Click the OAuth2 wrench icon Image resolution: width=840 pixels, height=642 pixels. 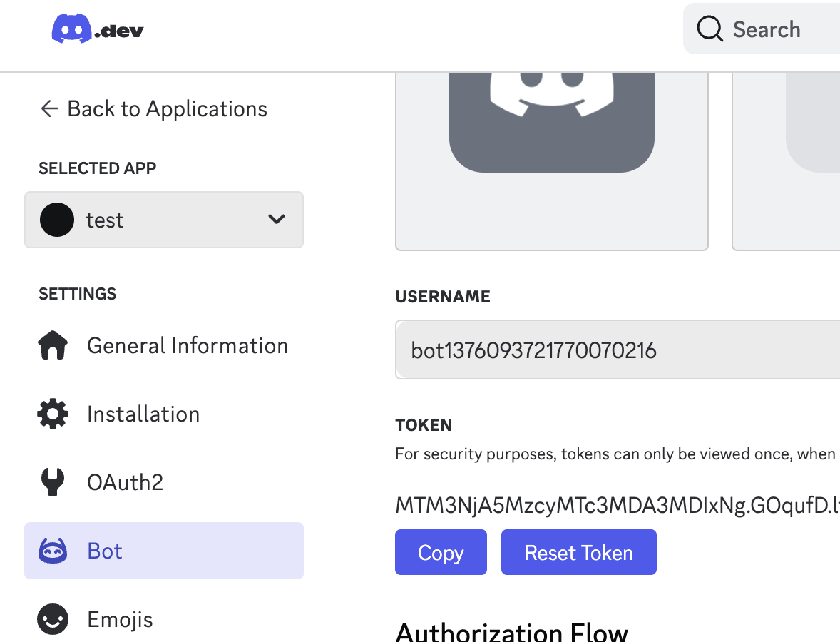click(53, 483)
